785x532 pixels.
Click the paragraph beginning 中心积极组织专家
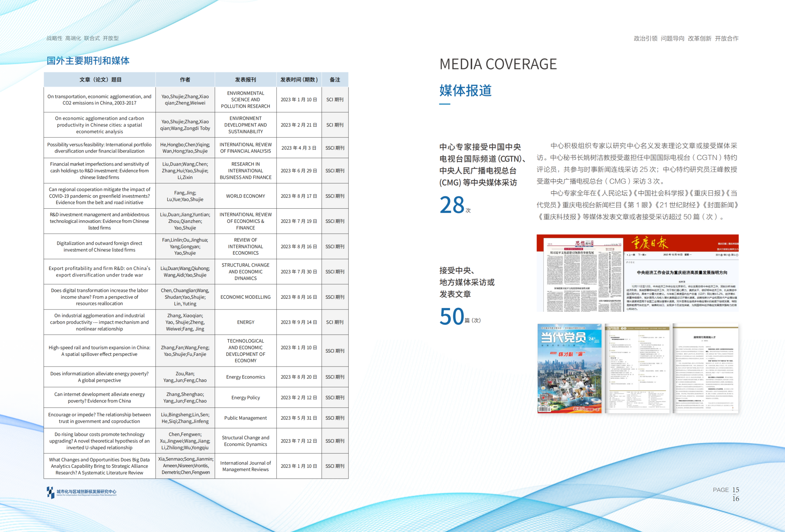(x=637, y=164)
